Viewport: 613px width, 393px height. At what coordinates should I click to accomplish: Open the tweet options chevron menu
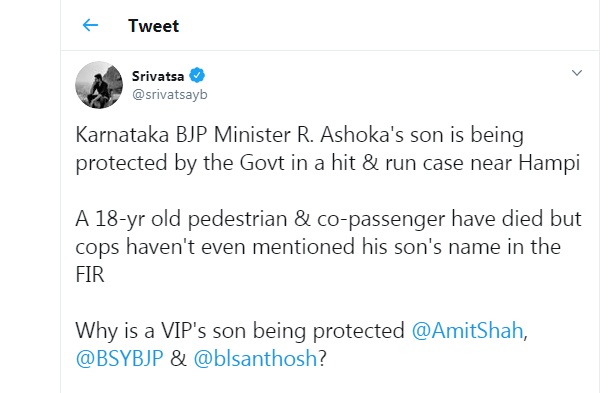click(577, 73)
